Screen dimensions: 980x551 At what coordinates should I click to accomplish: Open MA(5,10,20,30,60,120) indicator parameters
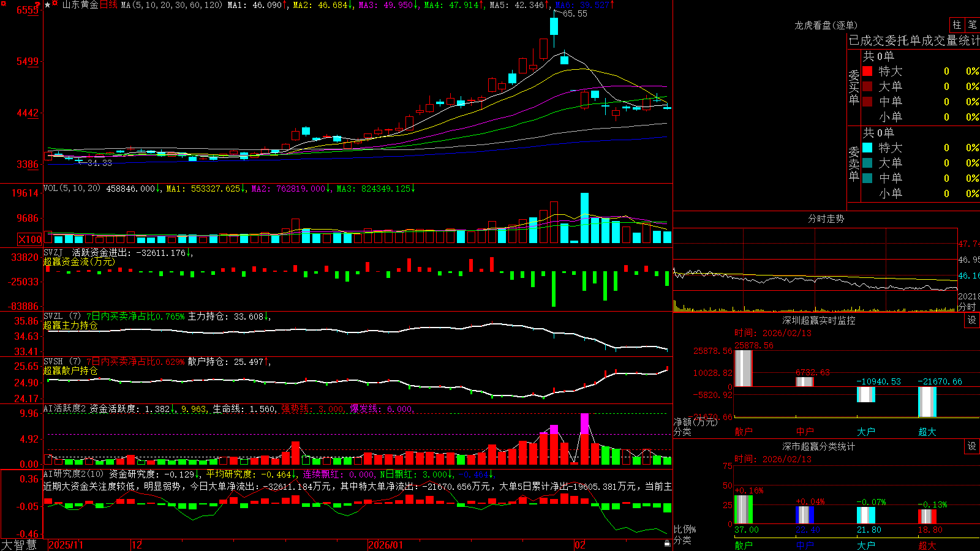171,5
